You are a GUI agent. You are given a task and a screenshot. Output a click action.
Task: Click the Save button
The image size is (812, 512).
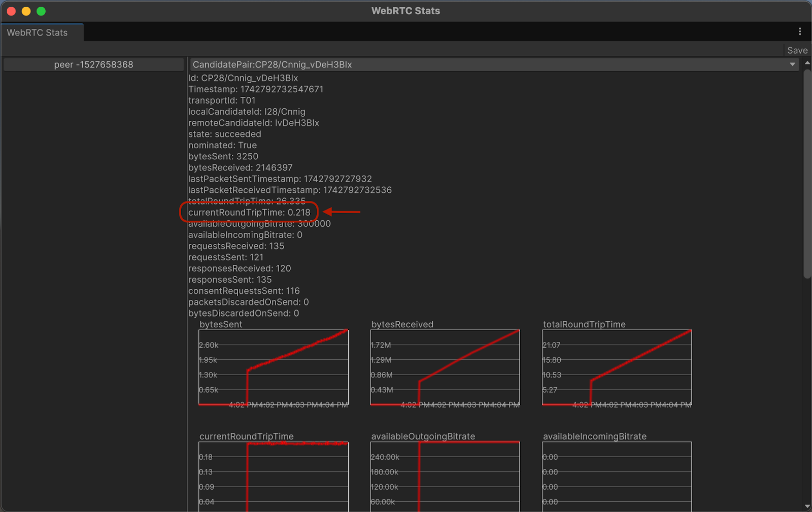[x=797, y=50]
